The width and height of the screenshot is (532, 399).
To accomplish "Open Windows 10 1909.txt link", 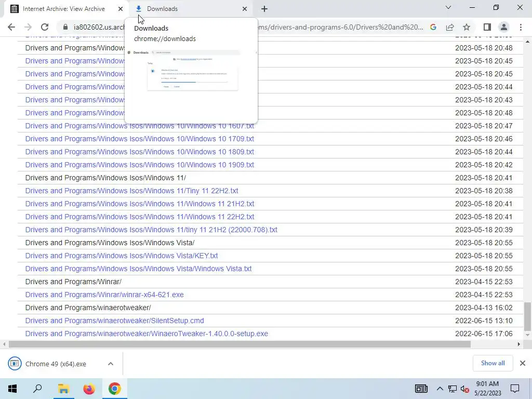I will click(139, 165).
